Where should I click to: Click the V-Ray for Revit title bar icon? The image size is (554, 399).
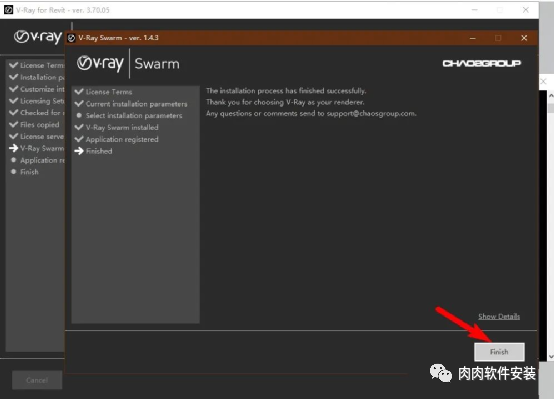[8, 10]
